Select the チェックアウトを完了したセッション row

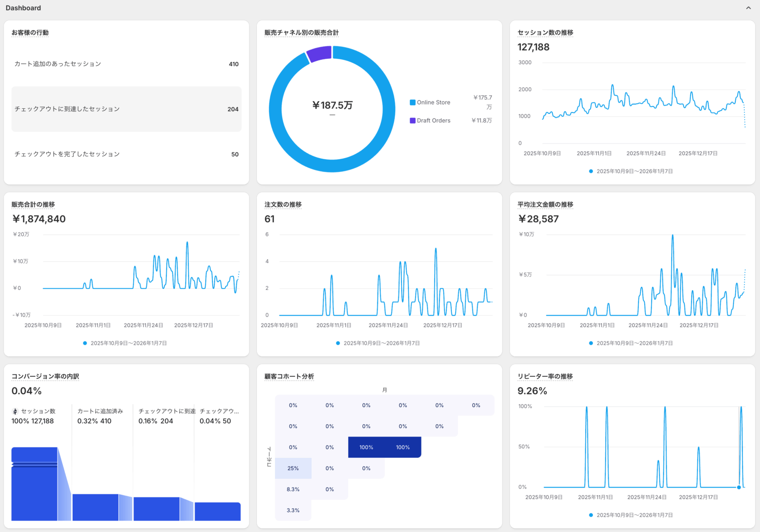point(126,154)
